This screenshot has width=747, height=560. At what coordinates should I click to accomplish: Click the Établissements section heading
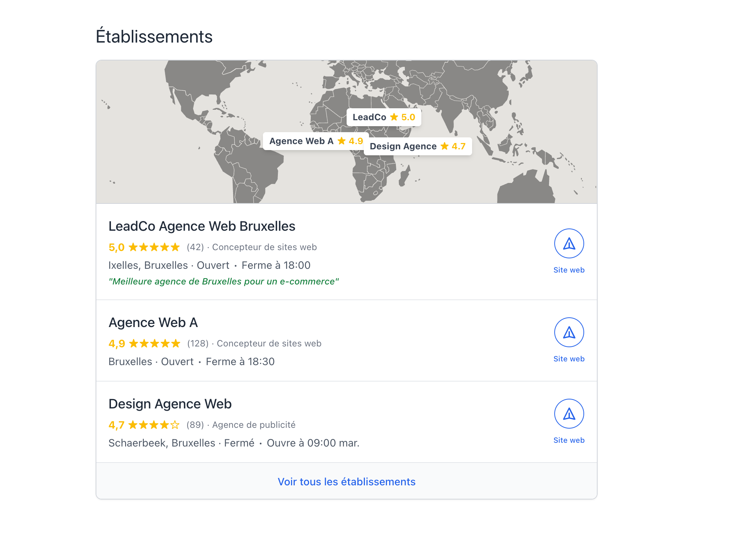(155, 36)
